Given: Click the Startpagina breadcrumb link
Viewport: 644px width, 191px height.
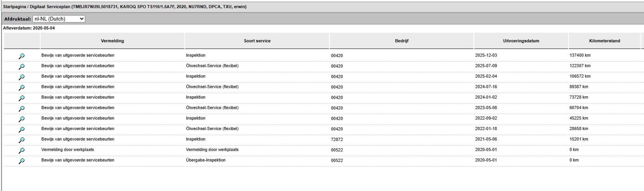Looking at the screenshot, I should click(x=14, y=7).
